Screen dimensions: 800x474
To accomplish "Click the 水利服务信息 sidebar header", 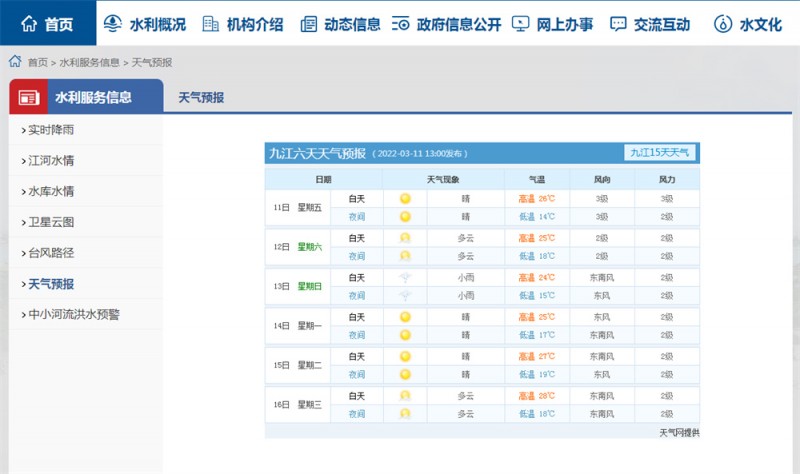I will pyautogui.click(x=93, y=97).
